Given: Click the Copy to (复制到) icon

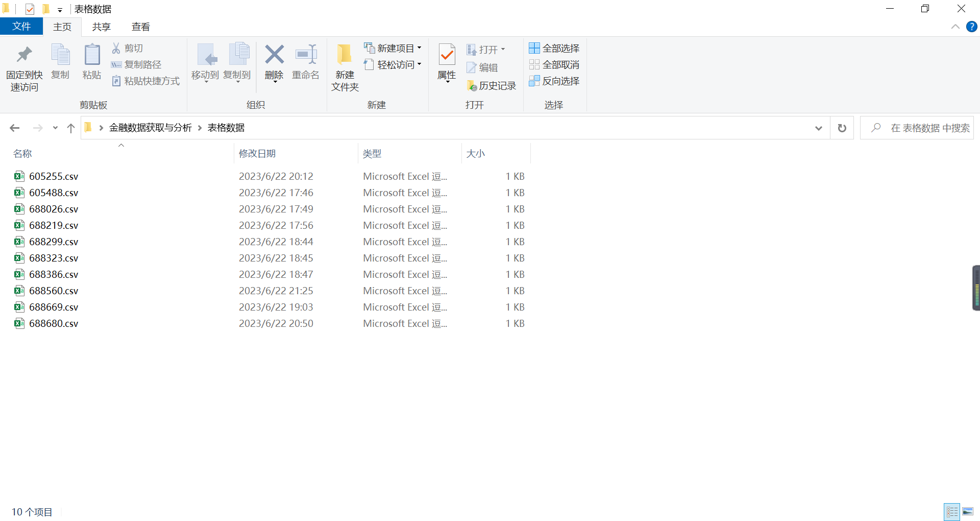Looking at the screenshot, I should [x=238, y=55].
